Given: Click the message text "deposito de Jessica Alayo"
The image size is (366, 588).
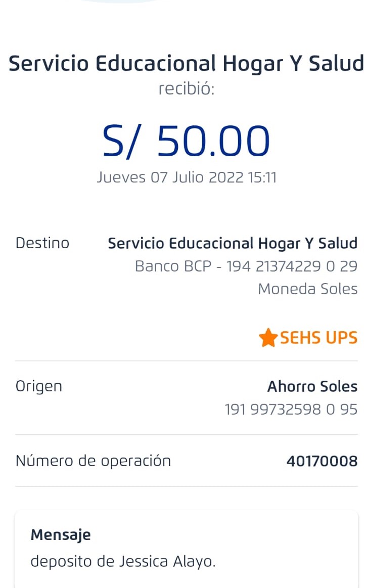Looking at the screenshot, I should (123, 561).
